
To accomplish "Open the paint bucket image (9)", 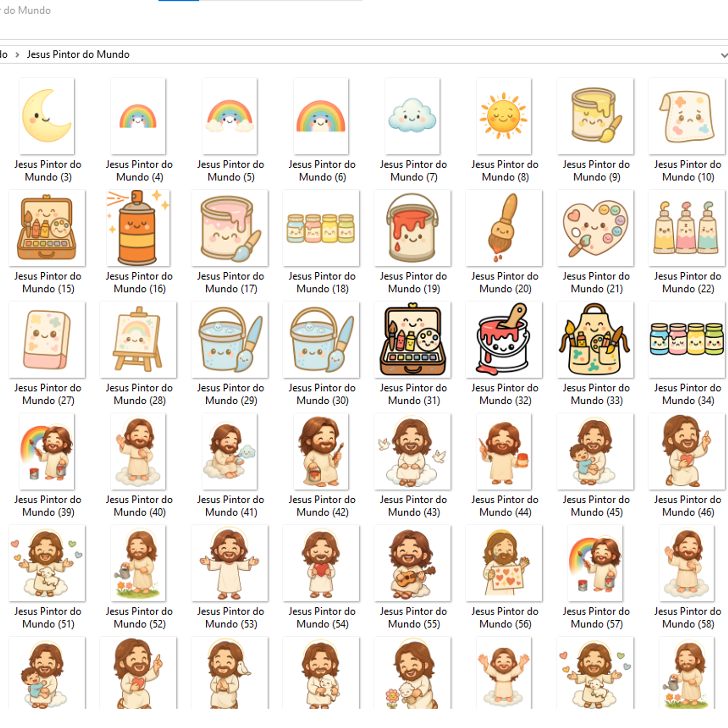I will (x=595, y=116).
